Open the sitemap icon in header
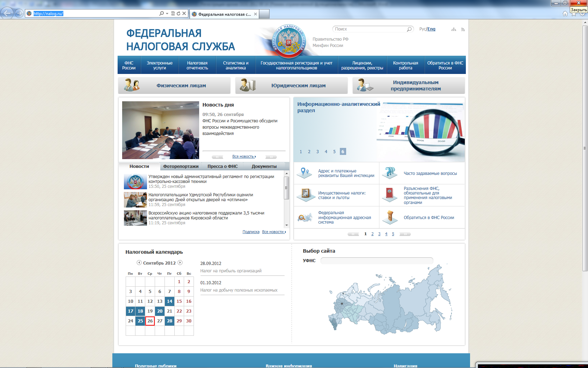The image size is (588, 368). click(x=454, y=29)
